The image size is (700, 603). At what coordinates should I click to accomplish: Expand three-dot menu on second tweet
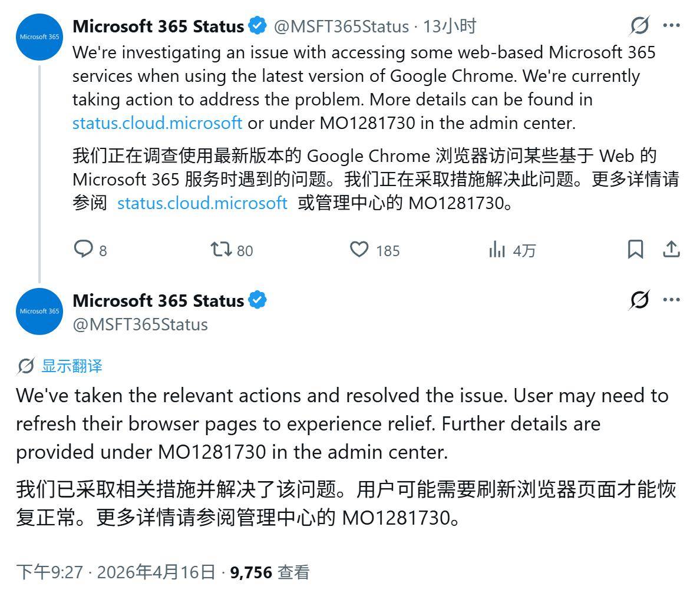671,300
